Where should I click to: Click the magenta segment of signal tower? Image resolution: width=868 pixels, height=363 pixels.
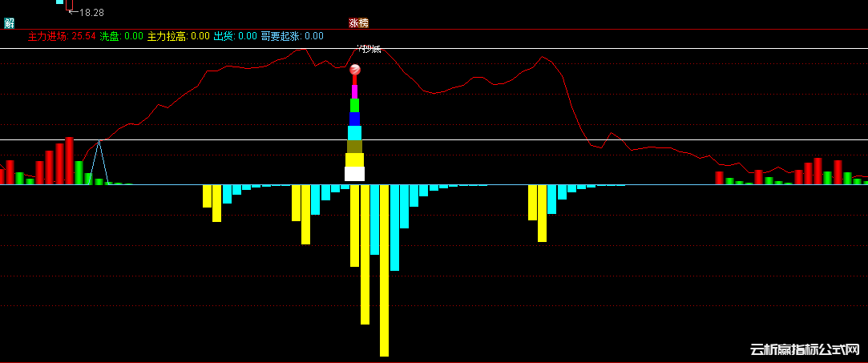354,91
